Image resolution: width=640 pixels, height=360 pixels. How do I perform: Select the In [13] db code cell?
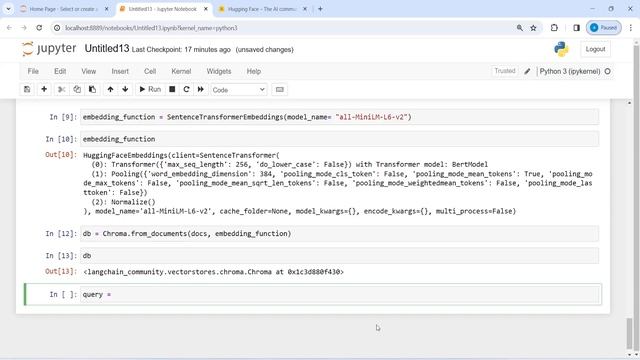[340, 256]
